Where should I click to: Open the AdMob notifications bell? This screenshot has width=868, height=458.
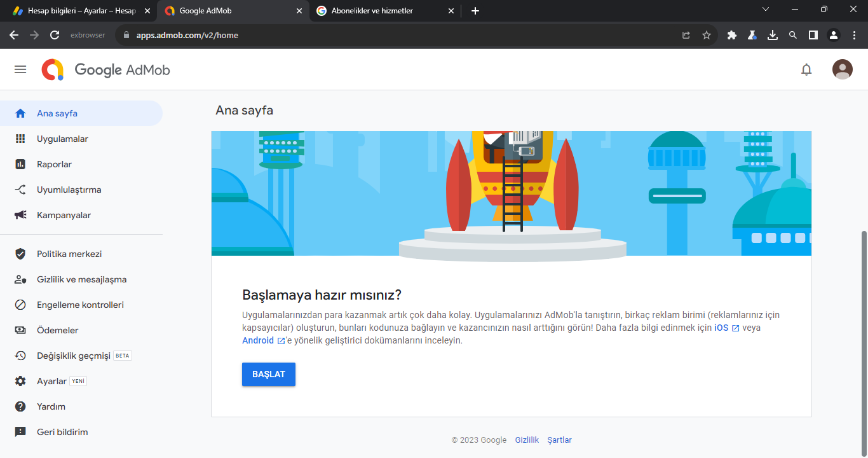806,69
